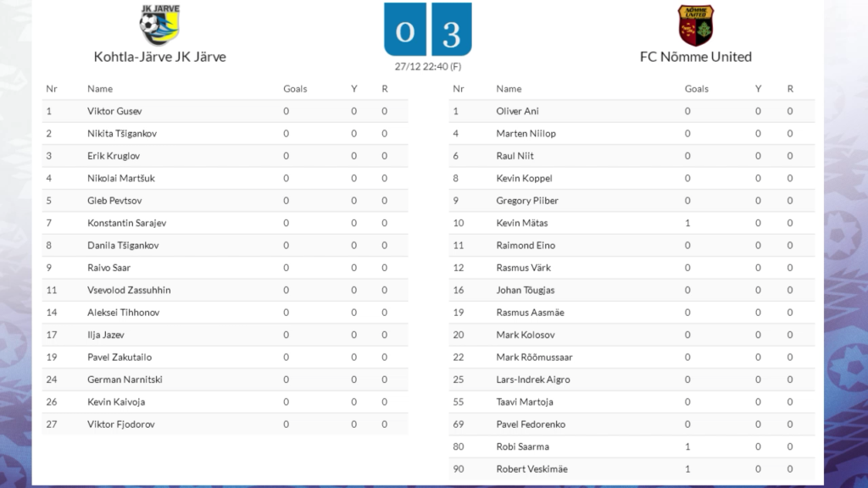Select Vsevolod Zassuhhin from the home roster

click(x=129, y=290)
